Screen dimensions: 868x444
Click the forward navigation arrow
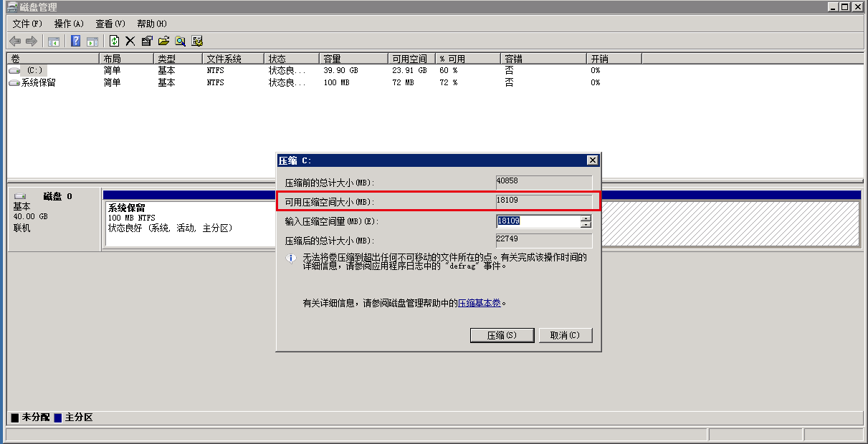32,41
